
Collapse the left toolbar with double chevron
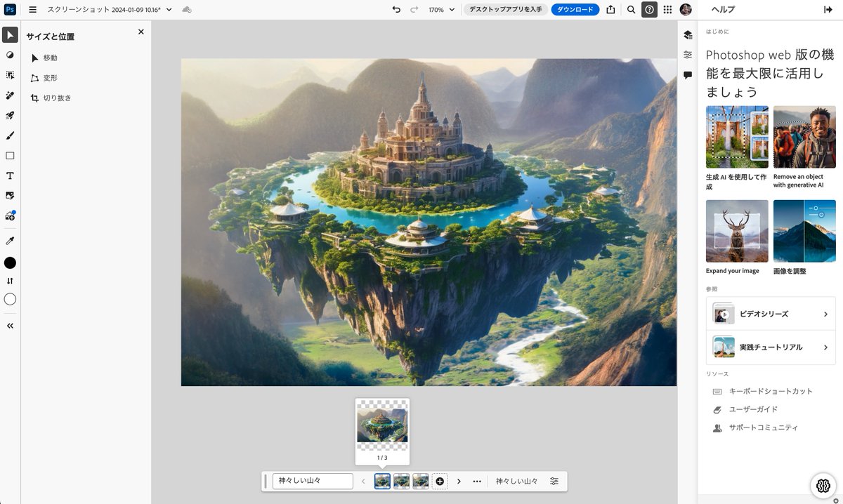click(10, 326)
